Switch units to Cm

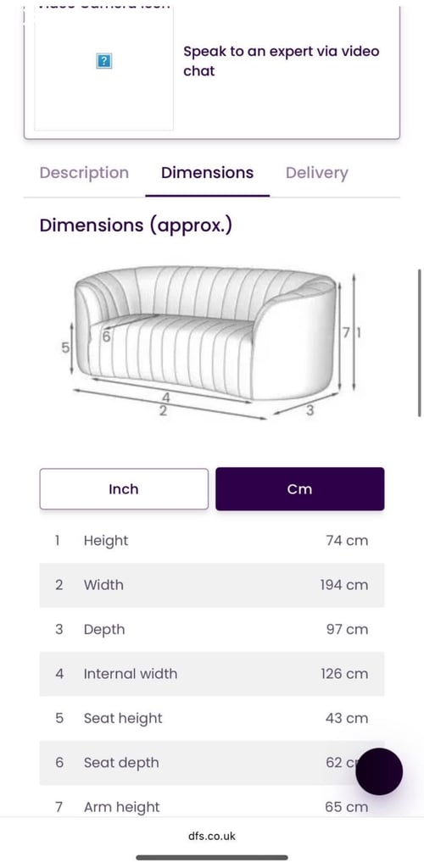click(300, 489)
